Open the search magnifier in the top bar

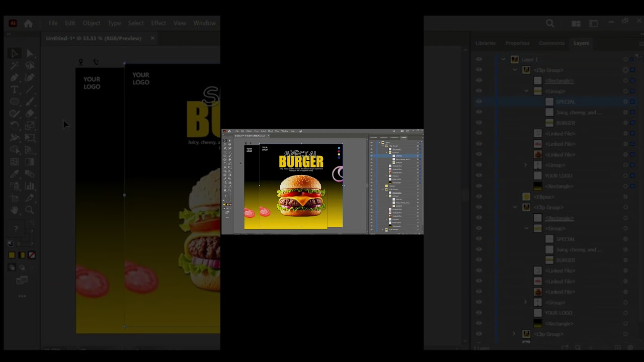point(550,23)
